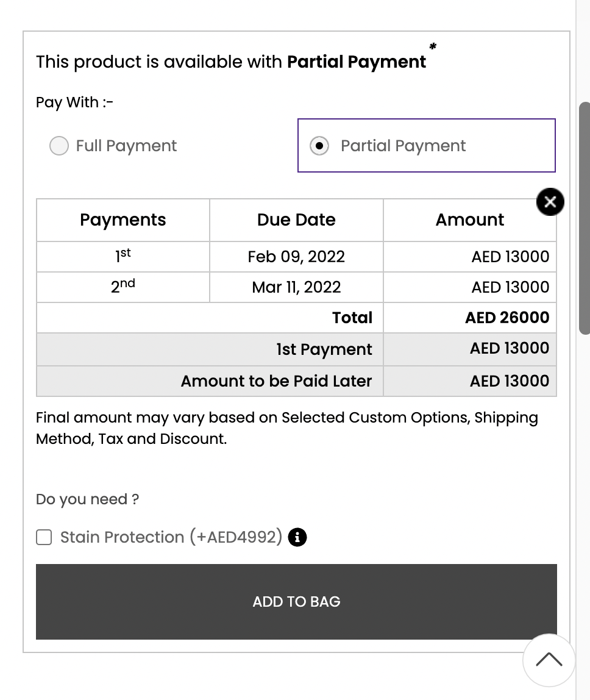
Task: Click the Amount to be Paid Later row
Action: (x=296, y=381)
